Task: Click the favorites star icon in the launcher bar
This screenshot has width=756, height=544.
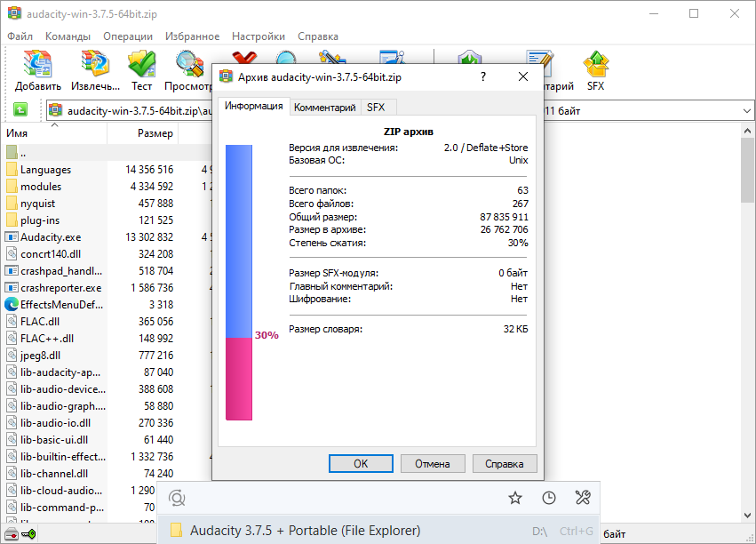Action: pyautogui.click(x=515, y=498)
